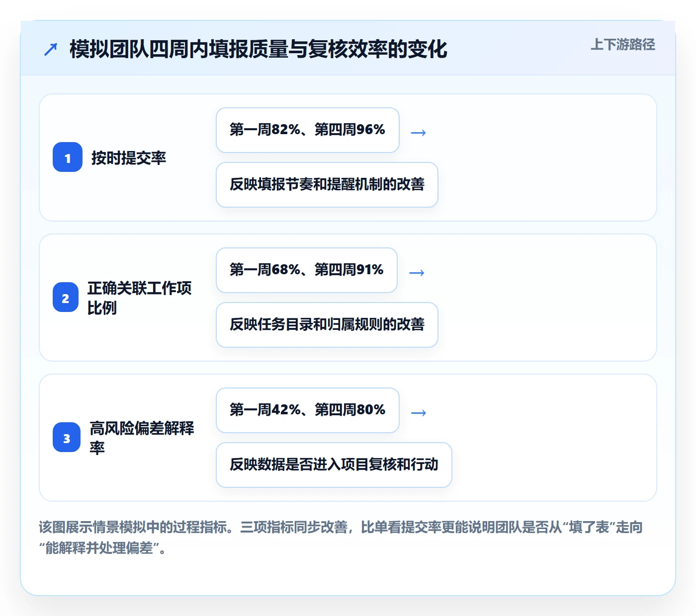Select the 高风险偏差解释率 label
The width and height of the screenshot is (696, 616).
tap(142, 438)
